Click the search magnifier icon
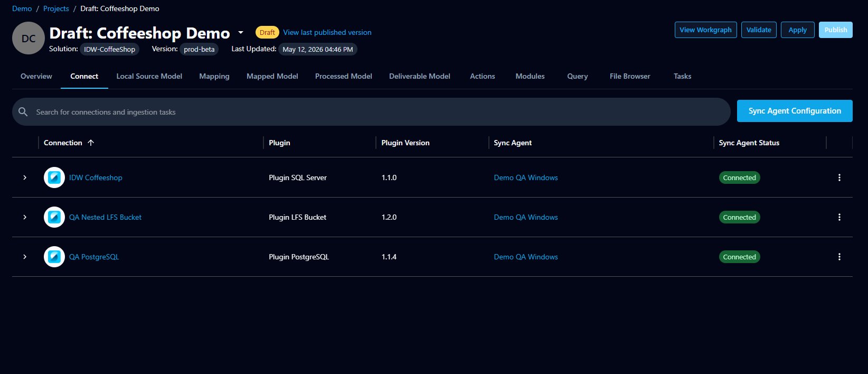This screenshot has width=868, height=374. [23, 112]
